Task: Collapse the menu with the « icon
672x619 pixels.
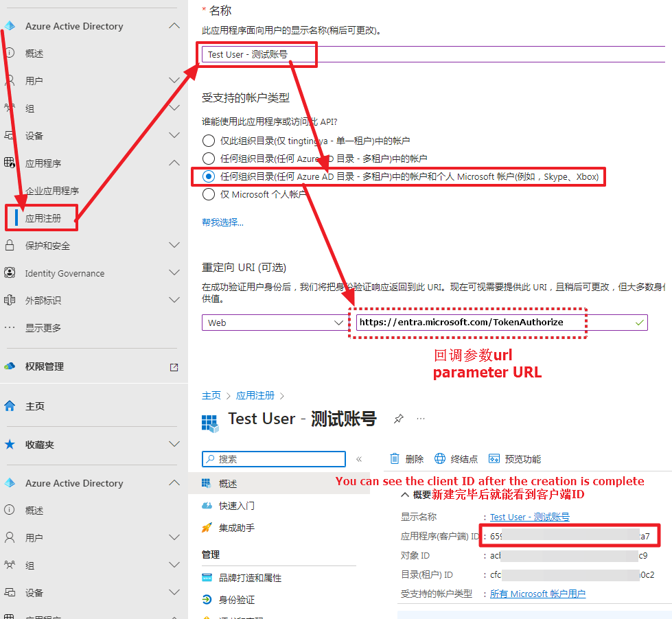Action: (358, 459)
